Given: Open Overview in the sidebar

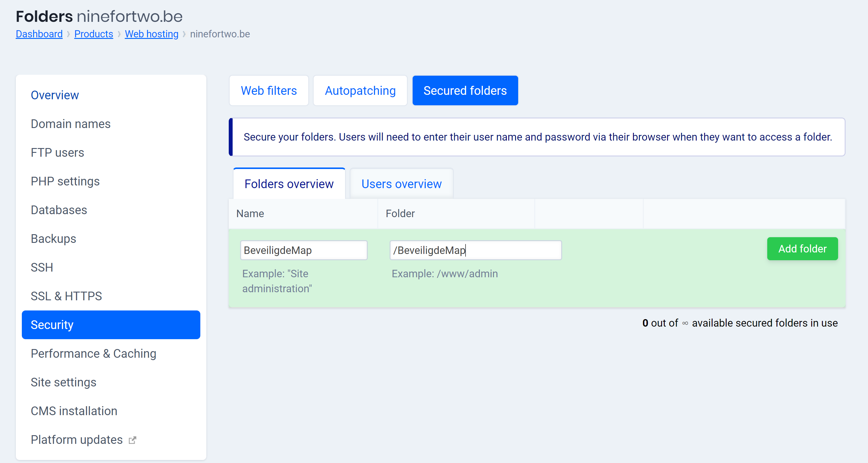Looking at the screenshot, I should pos(55,95).
